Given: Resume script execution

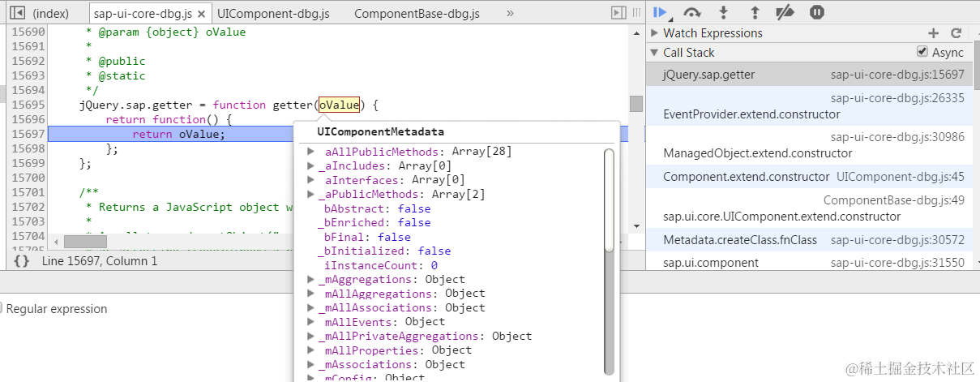Looking at the screenshot, I should 661,12.
